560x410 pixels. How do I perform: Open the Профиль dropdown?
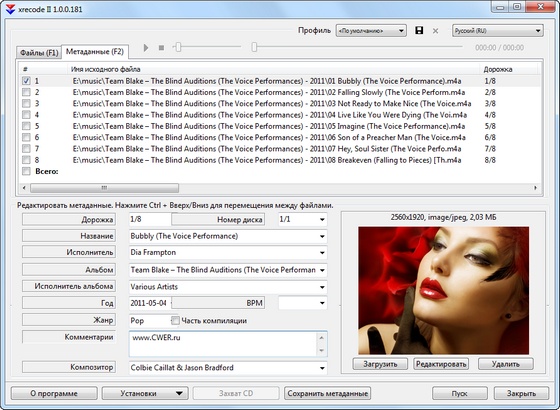click(371, 31)
